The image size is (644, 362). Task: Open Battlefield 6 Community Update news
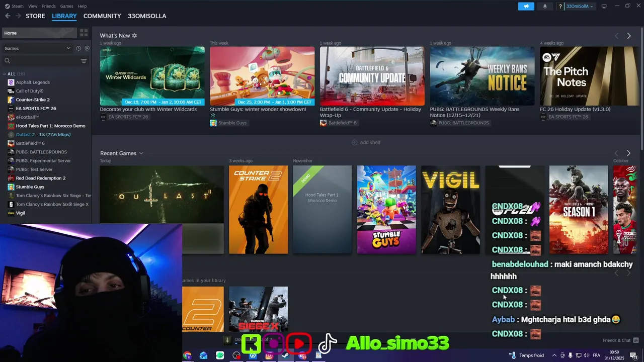tap(372, 76)
